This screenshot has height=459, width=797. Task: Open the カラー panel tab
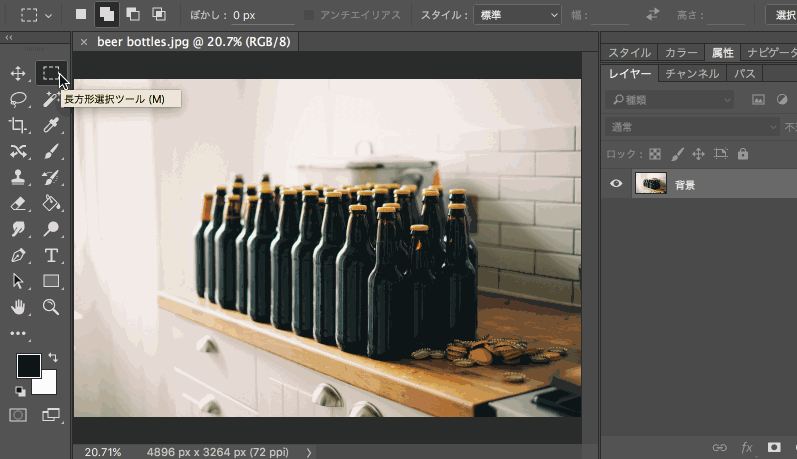tap(681, 53)
